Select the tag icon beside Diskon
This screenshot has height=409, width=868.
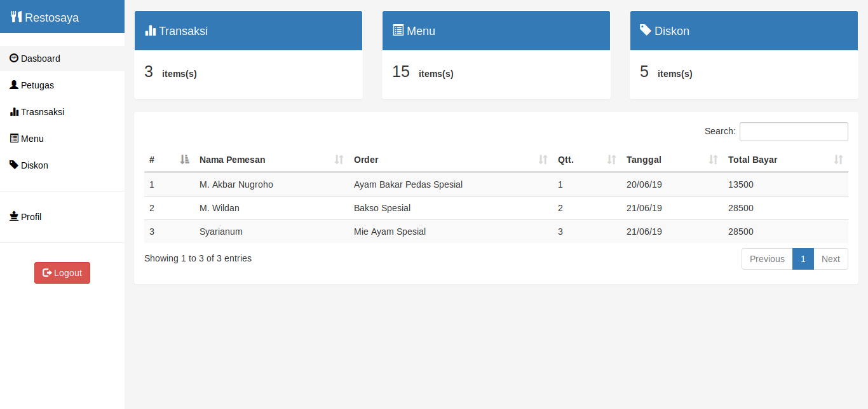tap(13, 165)
